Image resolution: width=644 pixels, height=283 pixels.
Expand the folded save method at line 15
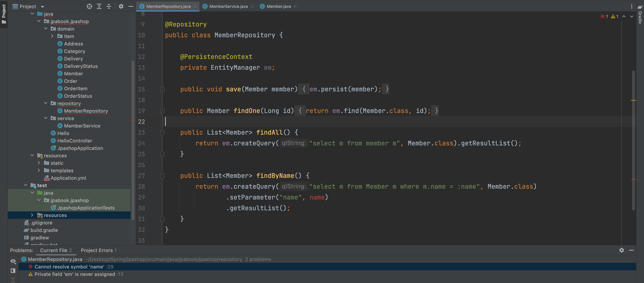coord(162,89)
